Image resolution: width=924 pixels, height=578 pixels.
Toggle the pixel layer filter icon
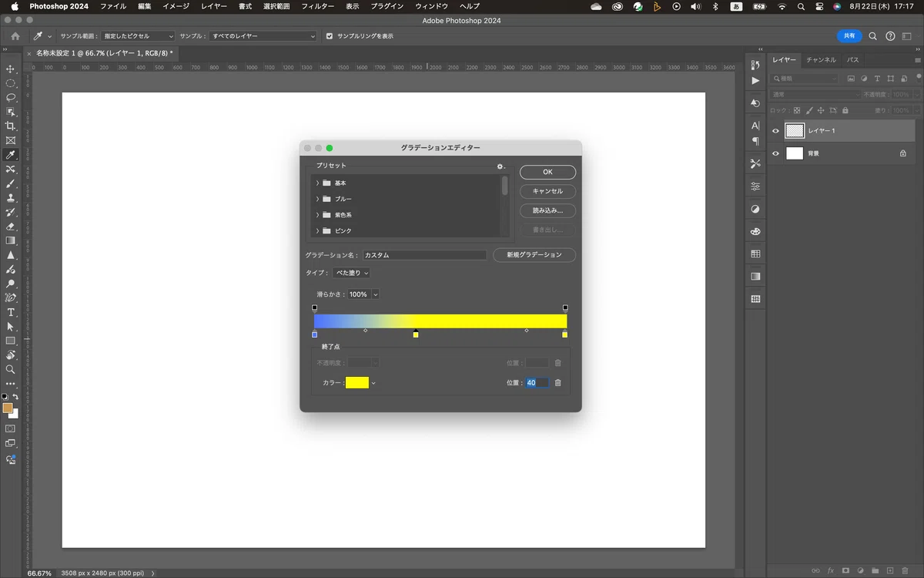click(x=851, y=79)
